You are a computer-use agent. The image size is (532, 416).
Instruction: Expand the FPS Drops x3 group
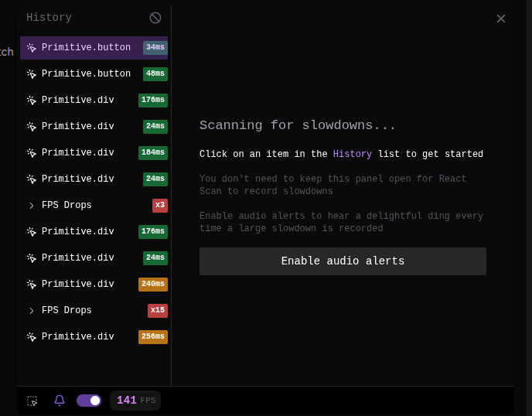94,205
